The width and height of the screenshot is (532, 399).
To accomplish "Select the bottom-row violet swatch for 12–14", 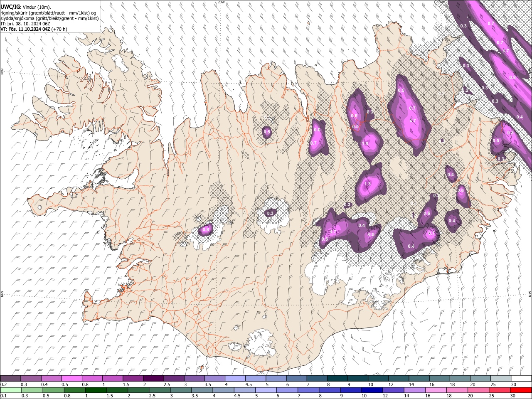I will (x=393, y=390).
